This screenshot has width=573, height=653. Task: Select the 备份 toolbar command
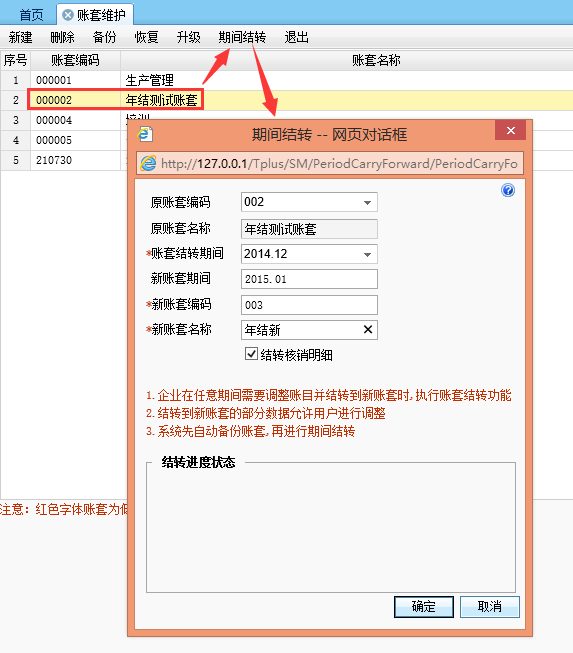click(x=104, y=37)
